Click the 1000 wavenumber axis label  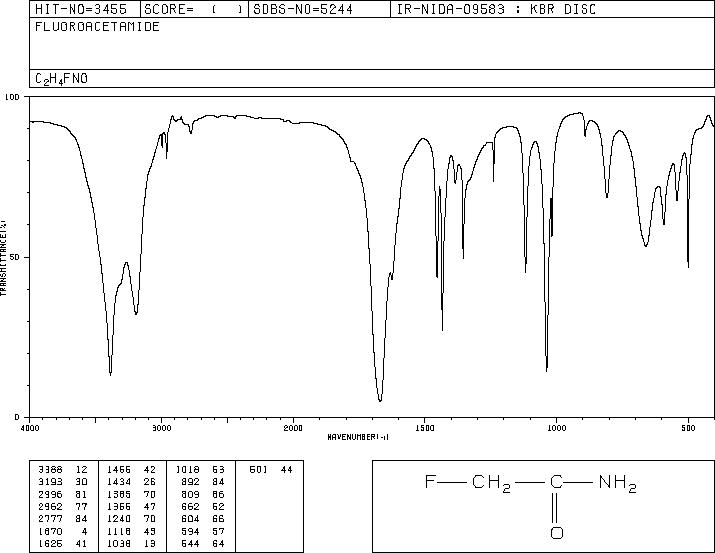click(x=556, y=428)
